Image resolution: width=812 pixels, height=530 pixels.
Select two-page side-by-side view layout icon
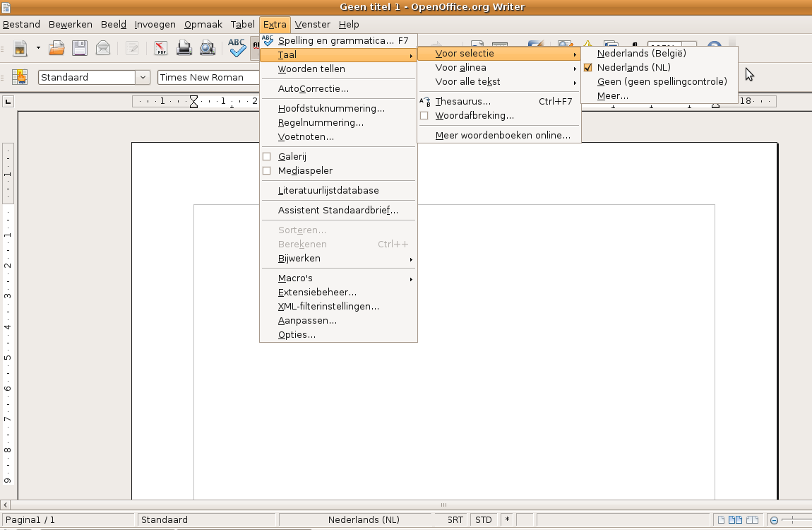click(x=735, y=519)
